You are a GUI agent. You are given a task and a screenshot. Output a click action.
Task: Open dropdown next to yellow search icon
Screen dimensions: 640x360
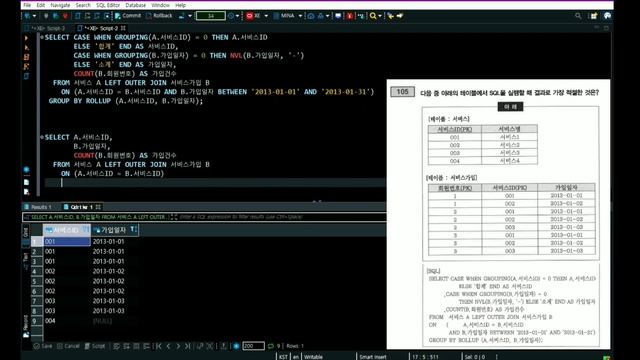coord(380,16)
